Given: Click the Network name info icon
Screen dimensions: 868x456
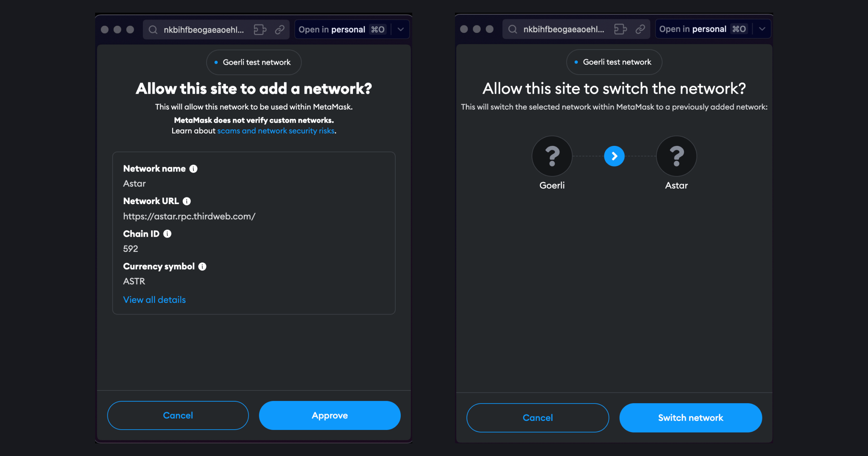Looking at the screenshot, I should 193,169.
